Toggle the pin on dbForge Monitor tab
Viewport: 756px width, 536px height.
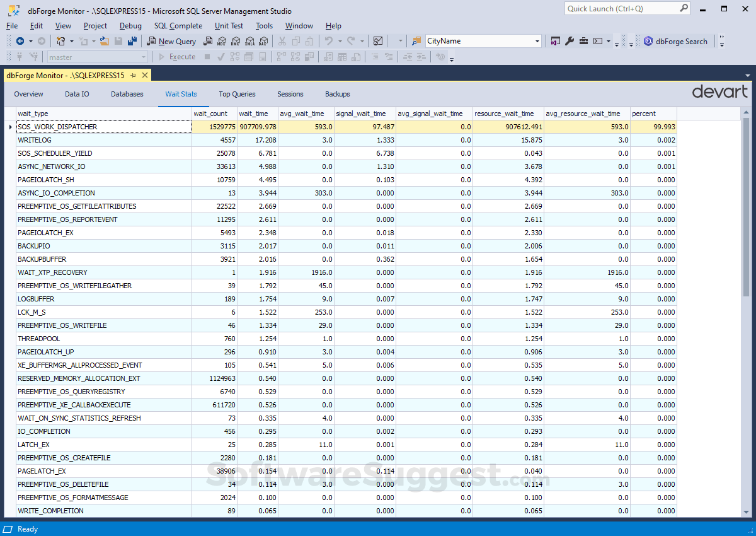click(x=133, y=75)
